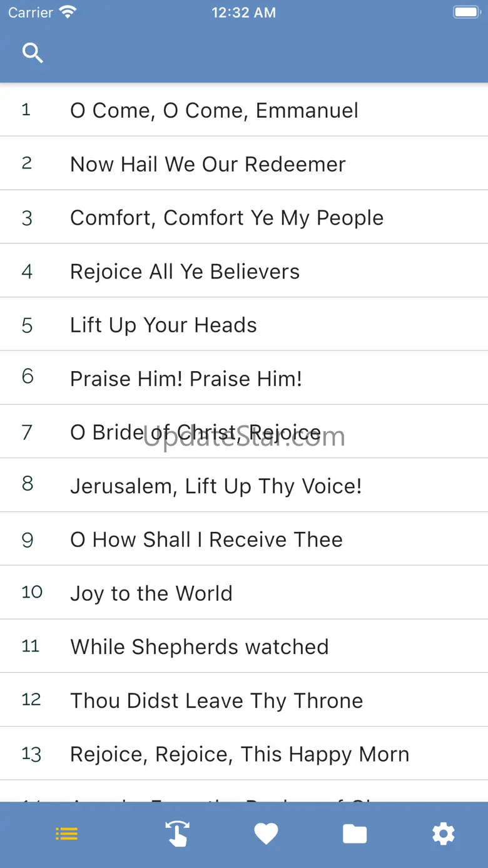Open the settings gear tab

[444, 834]
